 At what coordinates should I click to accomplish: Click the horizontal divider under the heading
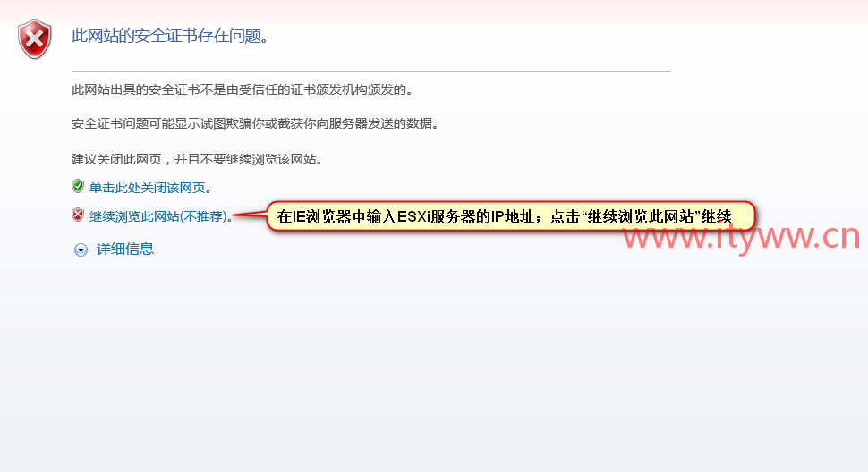pyautogui.click(x=370, y=71)
